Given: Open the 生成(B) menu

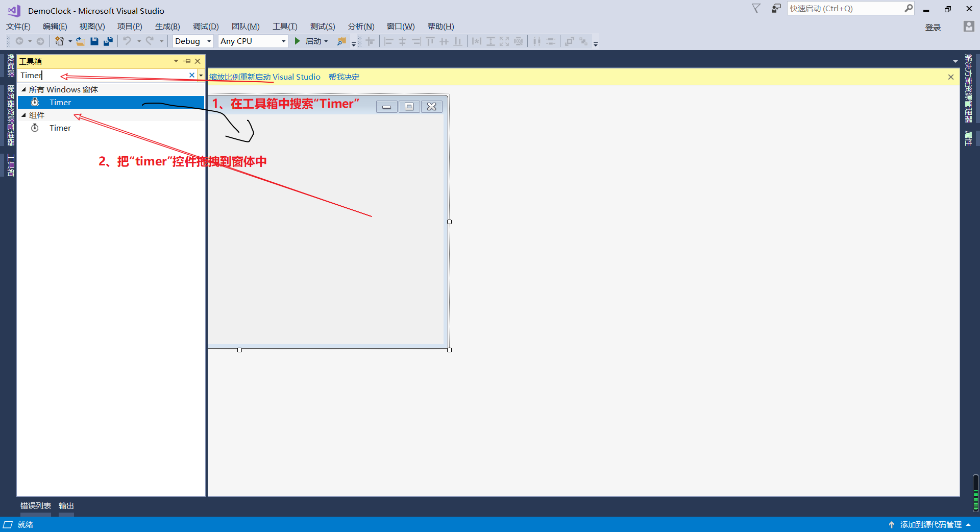Looking at the screenshot, I should click(x=167, y=27).
